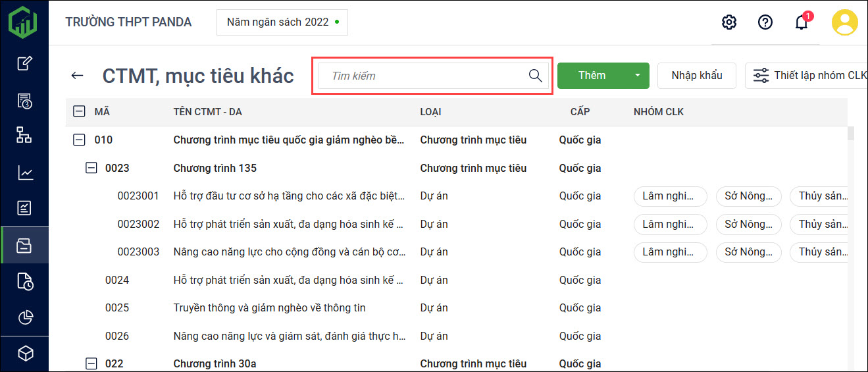Open the Năm ngân sách 2022 selector

[x=282, y=22]
